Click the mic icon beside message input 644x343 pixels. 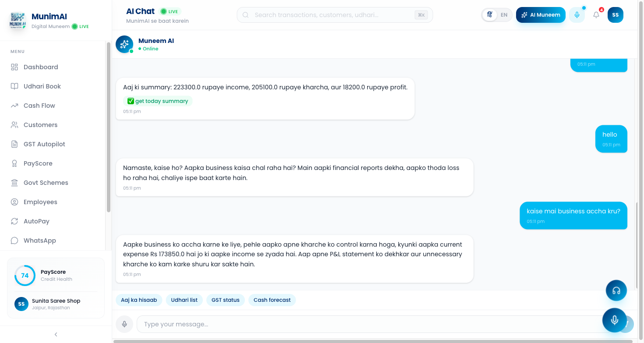click(124, 324)
